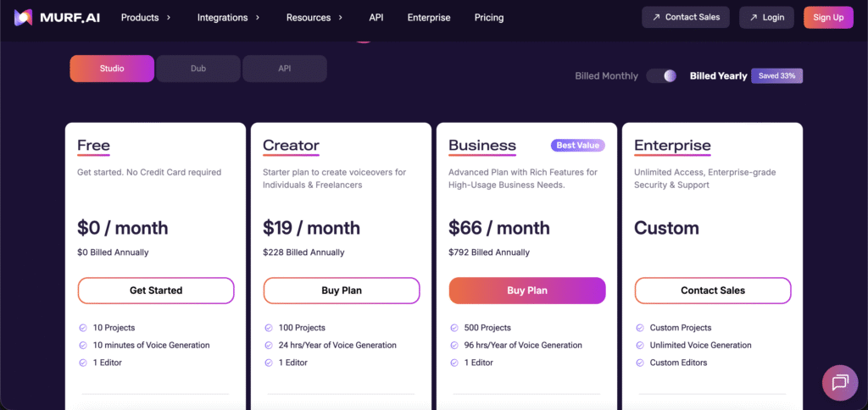Expand the Integrations dropdown menu
868x410 pixels.
point(228,18)
